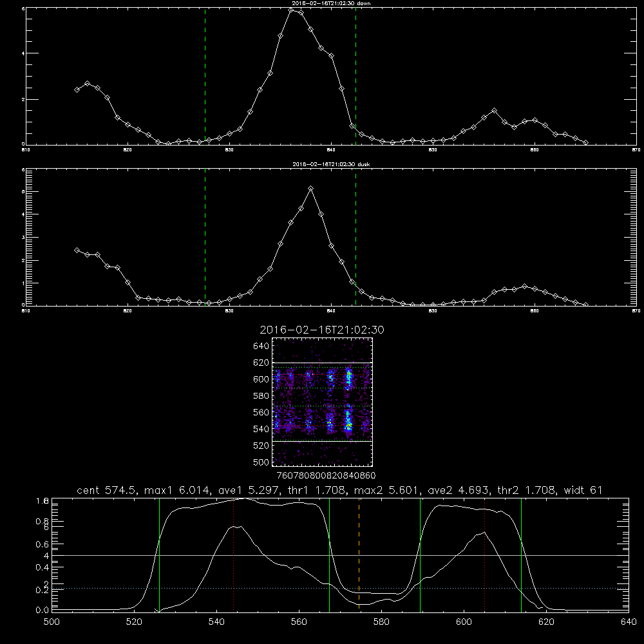Viewport: 644px width, 644px height.
Task: Select the orange dashed center line in bottom plot
Action: (x=359, y=554)
